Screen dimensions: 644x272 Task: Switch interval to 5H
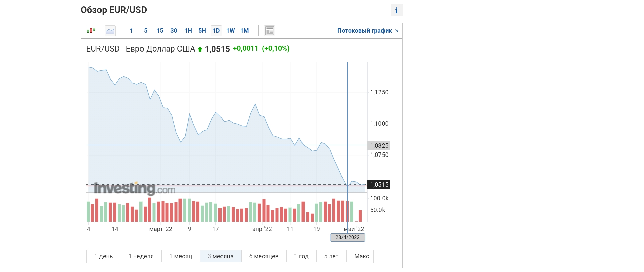pos(202,31)
